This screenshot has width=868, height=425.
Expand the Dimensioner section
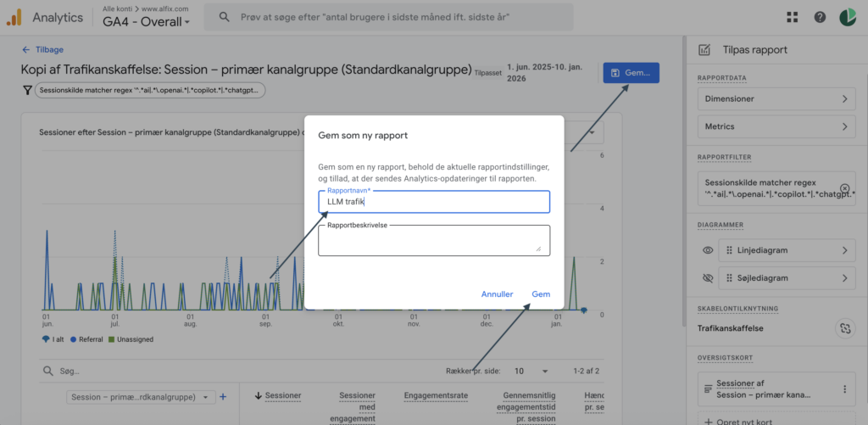pos(776,99)
